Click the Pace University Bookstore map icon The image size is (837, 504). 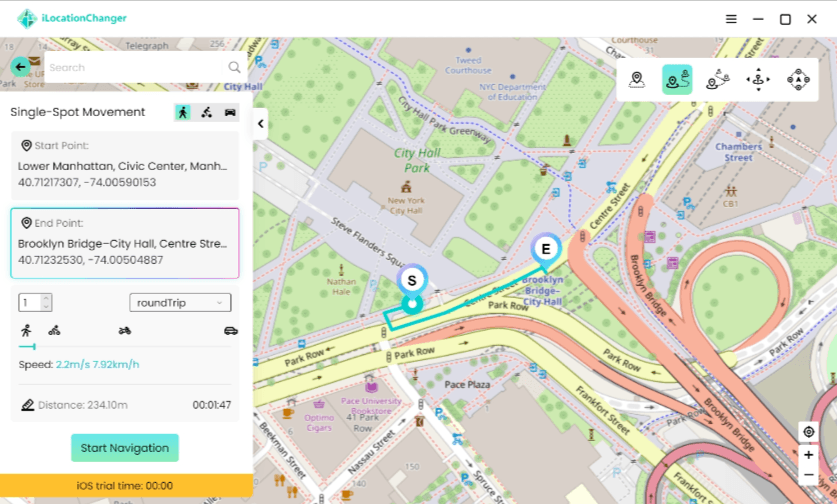click(372, 386)
